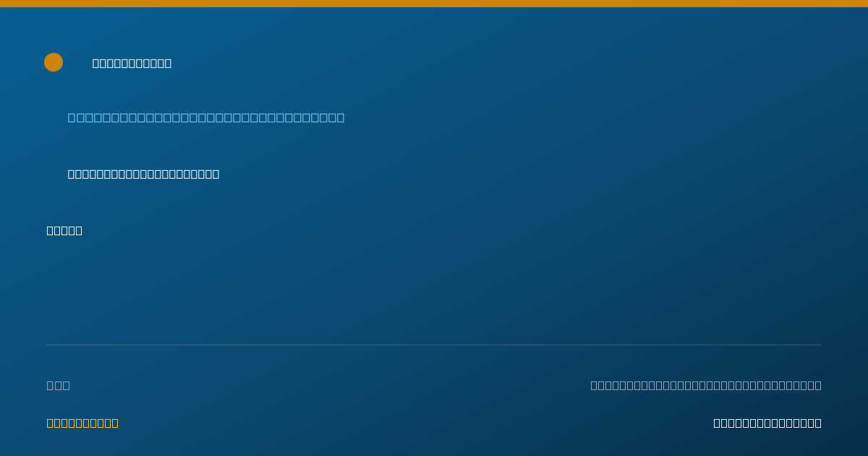
Task: Click the long light-blue text line
Action: (x=206, y=117)
